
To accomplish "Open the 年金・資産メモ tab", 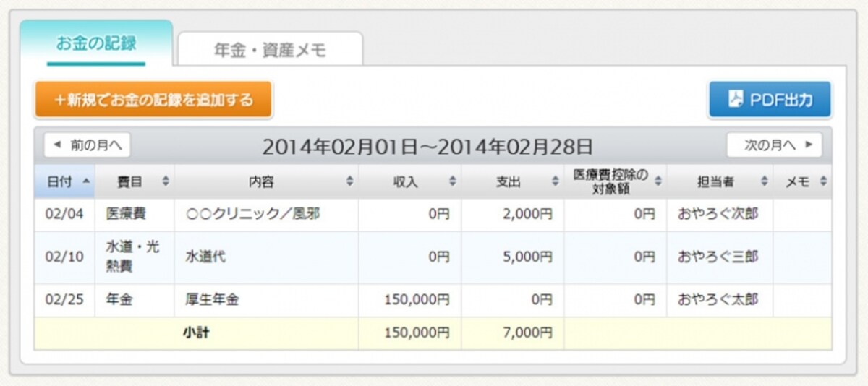I will tap(271, 49).
